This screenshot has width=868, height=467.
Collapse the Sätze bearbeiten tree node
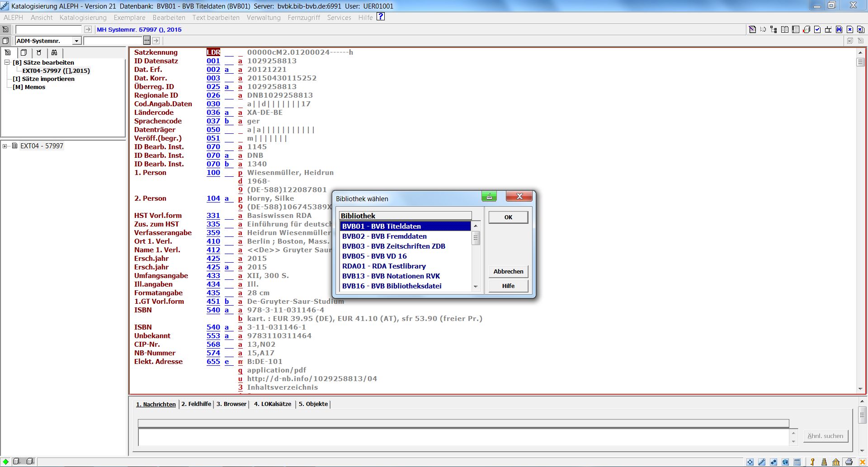pos(7,62)
